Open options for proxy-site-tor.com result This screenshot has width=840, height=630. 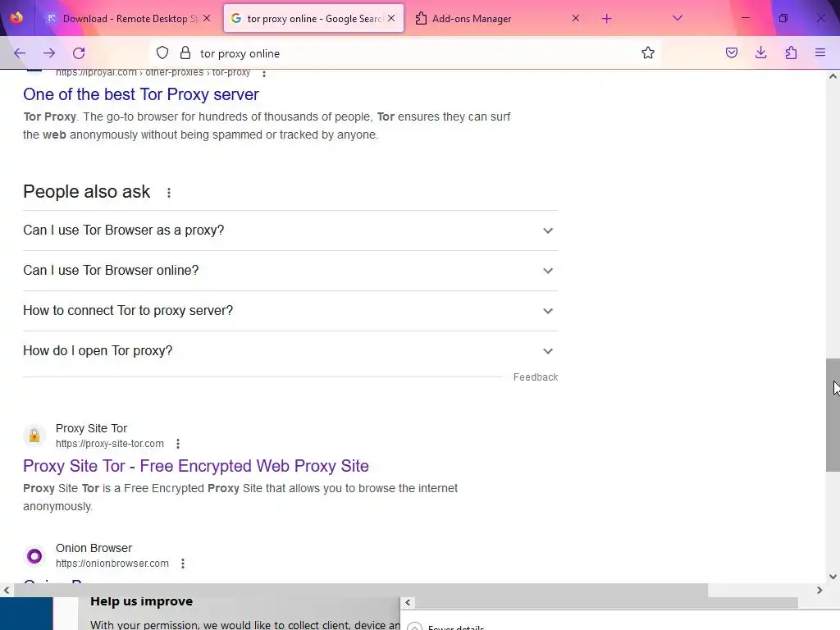[178, 444]
